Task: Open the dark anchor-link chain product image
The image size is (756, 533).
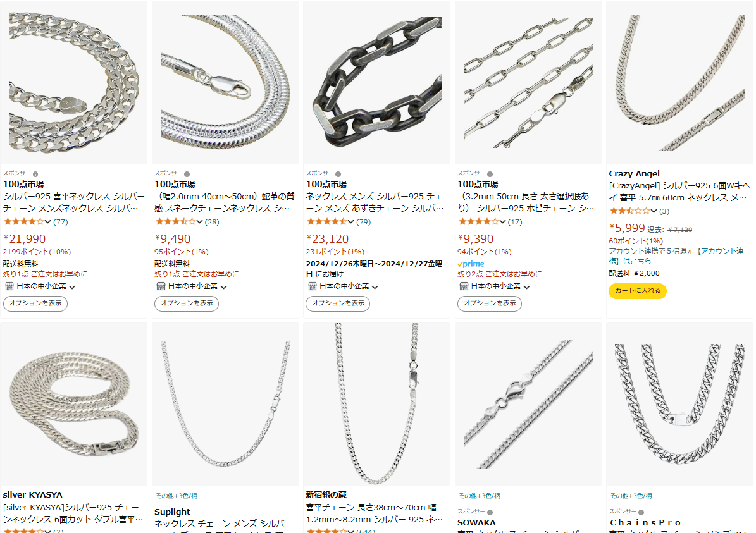Action: coord(376,82)
